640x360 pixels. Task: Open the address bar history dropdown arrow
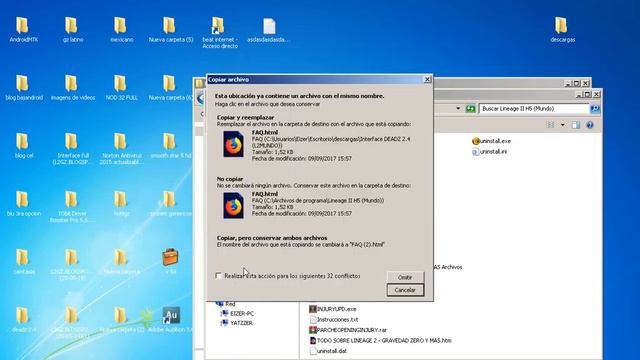[458, 109]
